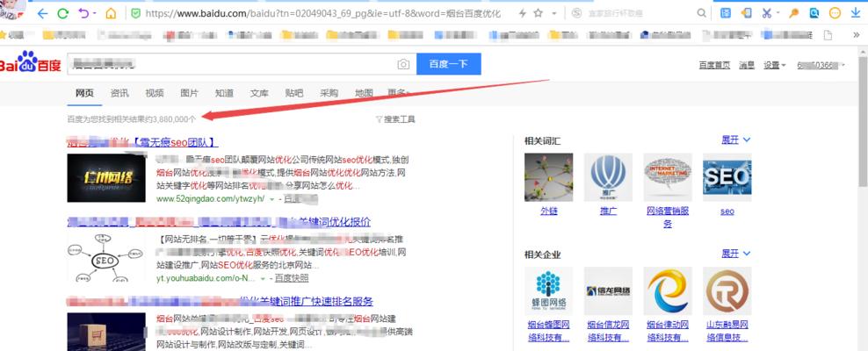
Task: Click the SEO diagram result thumbnail
Action: [106, 257]
